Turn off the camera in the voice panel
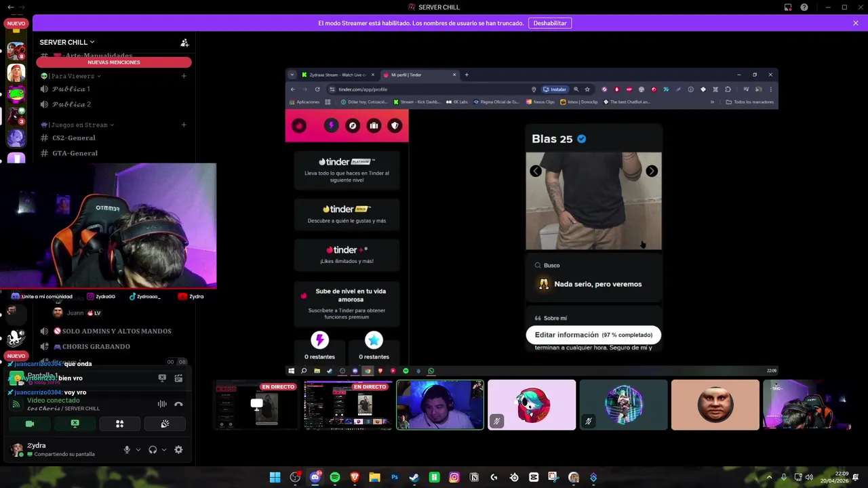 coord(30,424)
